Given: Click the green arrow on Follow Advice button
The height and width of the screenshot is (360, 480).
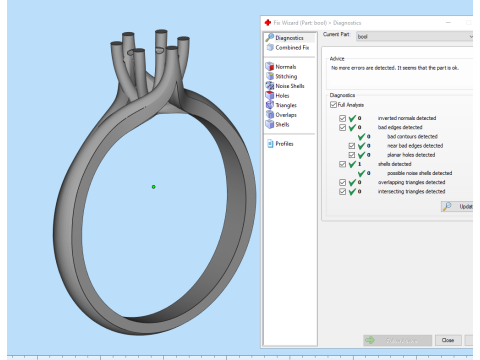Looking at the screenshot, I should (370, 340).
